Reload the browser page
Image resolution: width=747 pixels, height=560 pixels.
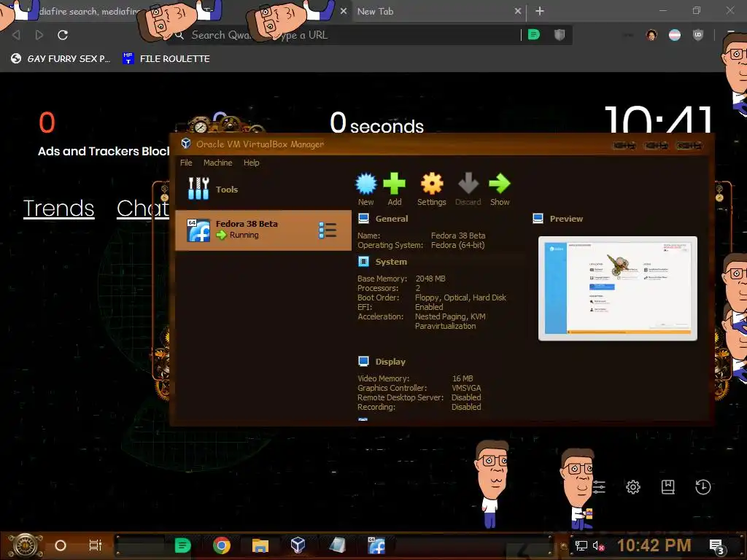click(63, 35)
